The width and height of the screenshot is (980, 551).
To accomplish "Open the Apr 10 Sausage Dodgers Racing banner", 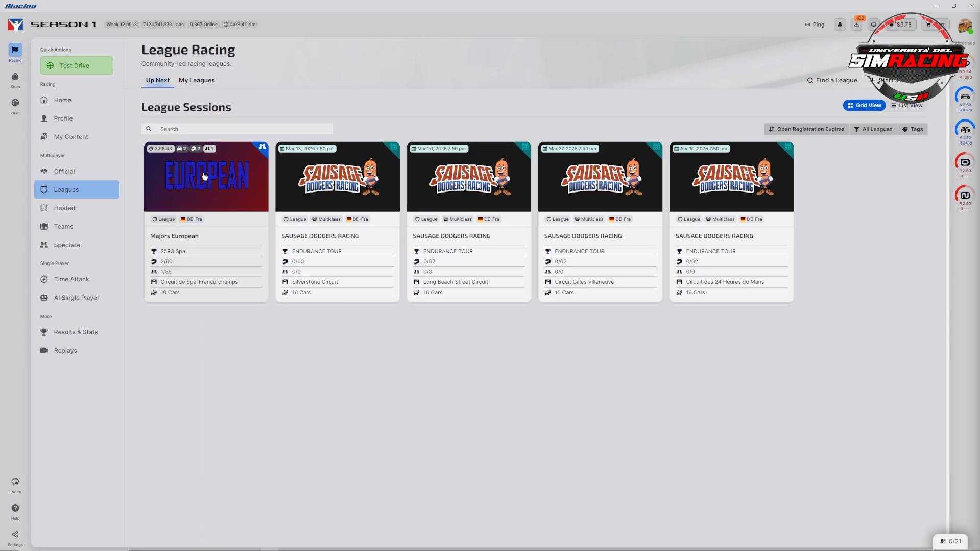I will click(x=731, y=177).
